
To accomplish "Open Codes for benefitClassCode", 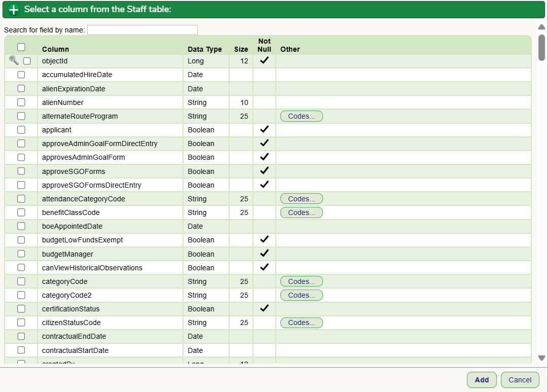I will pos(301,212).
